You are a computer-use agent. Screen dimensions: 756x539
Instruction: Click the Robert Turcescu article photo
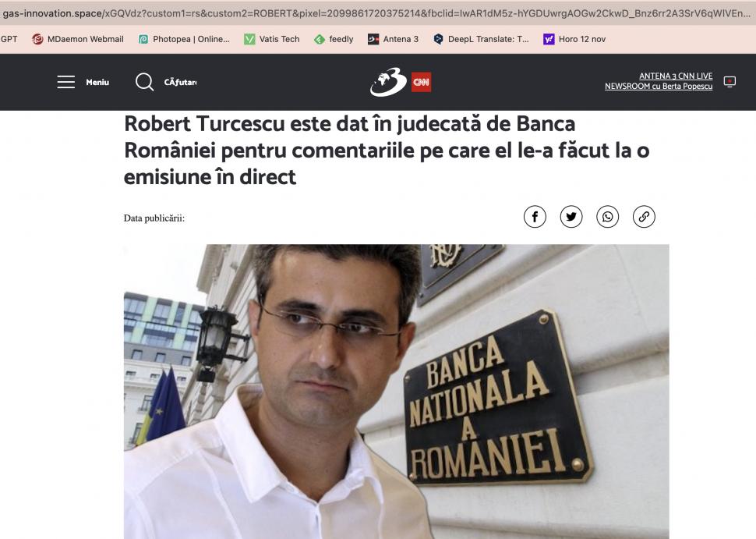pos(395,392)
